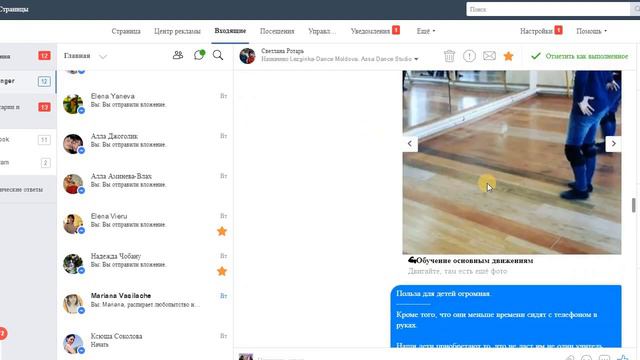The image size is (640, 360).
Task: Show the next photo in the carousel
Action: 613,144
